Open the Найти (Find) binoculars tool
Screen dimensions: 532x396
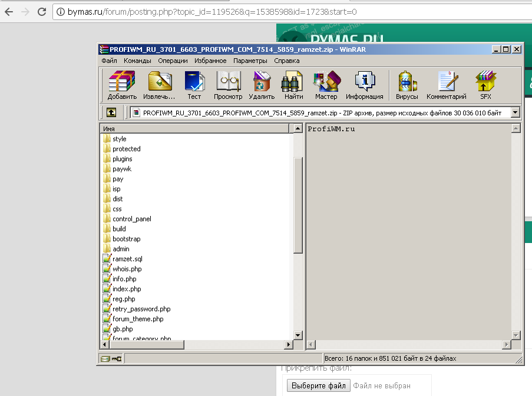click(293, 85)
